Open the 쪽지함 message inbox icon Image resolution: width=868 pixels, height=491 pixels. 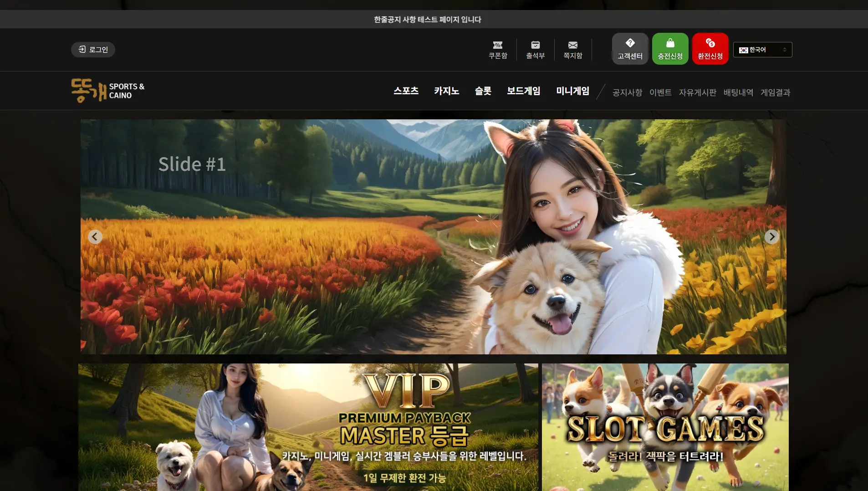coord(572,49)
